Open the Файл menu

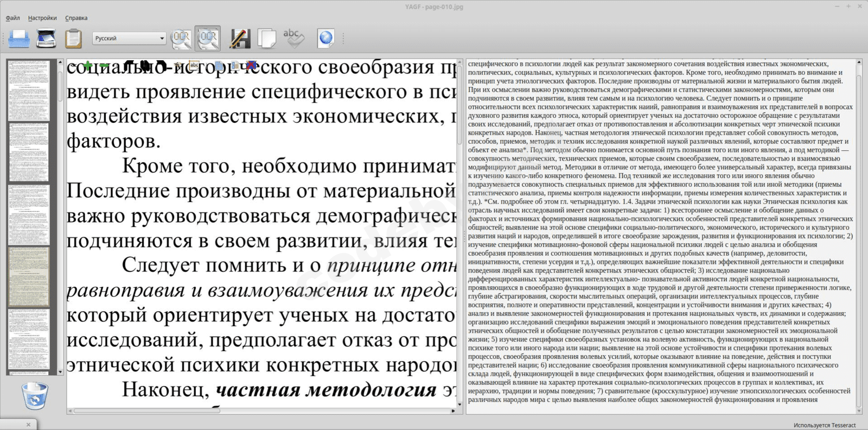click(x=13, y=18)
